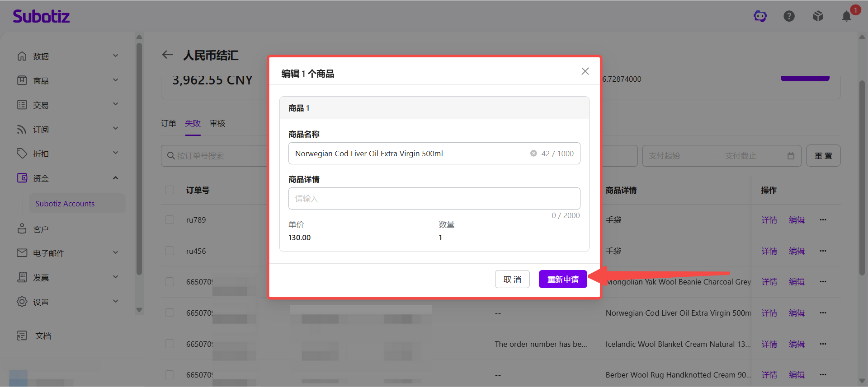Viewport: 868px width, 387px height.
Task: Open the 客户 menu item
Action: pyautogui.click(x=41, y=229)
